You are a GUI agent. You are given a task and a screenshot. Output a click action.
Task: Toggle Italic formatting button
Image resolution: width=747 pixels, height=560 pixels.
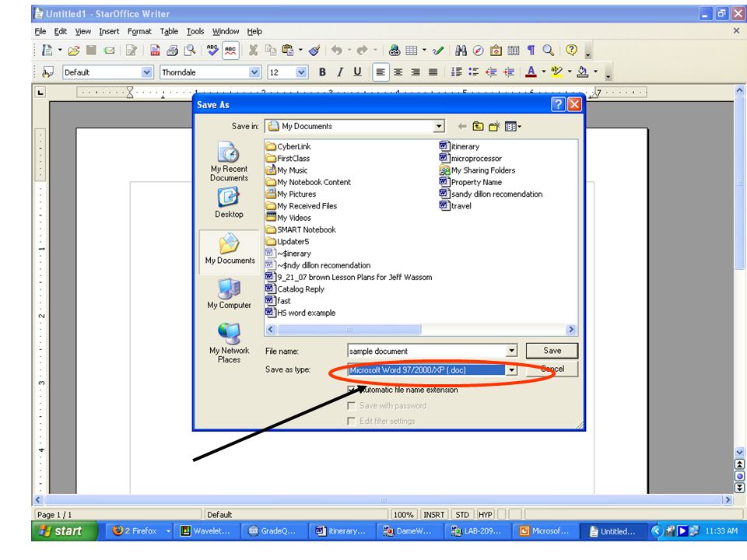[340, 72]
